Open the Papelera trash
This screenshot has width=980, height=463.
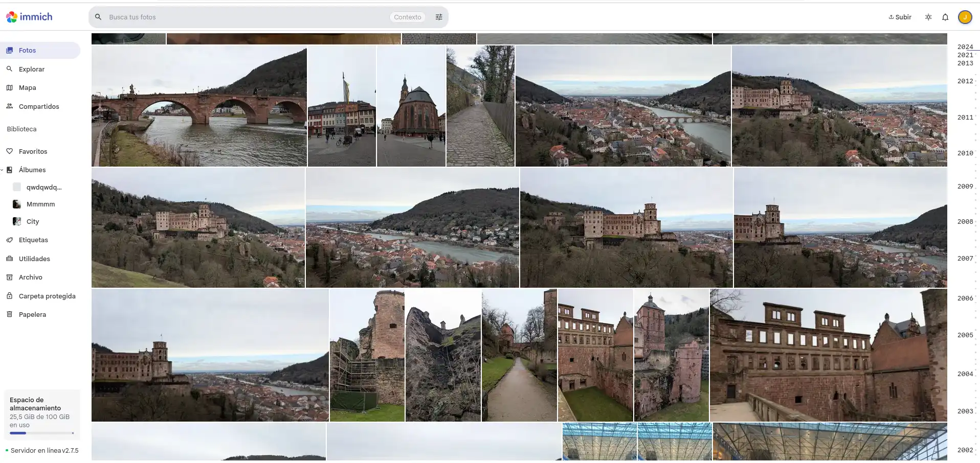pos(32,314)
